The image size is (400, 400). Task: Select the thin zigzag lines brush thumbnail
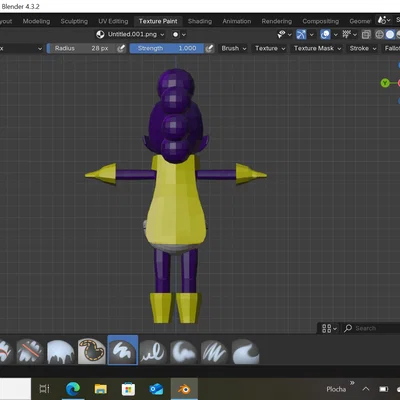click(215, 351)
